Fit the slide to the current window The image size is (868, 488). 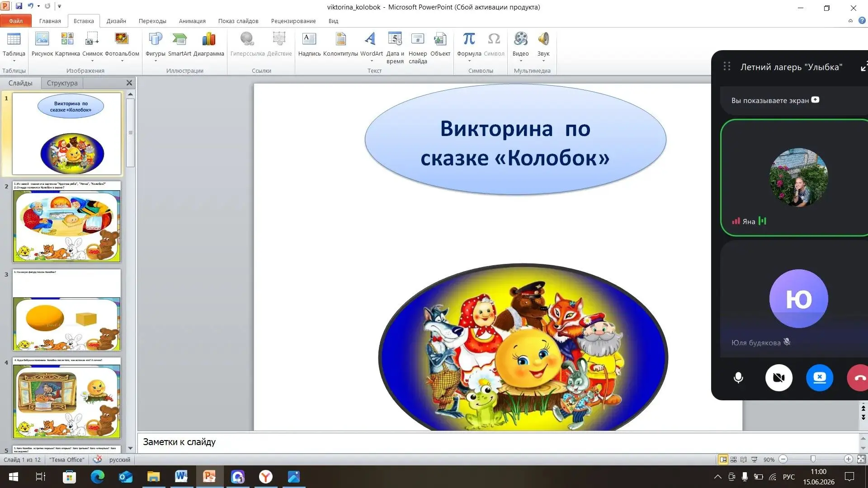[x=861, y=459]
